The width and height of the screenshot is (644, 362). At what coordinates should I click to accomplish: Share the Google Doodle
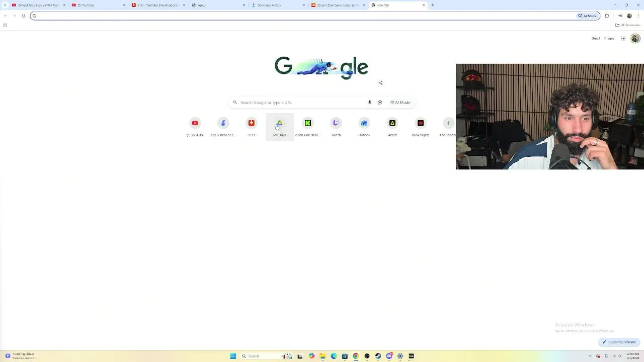pos(380,82)
